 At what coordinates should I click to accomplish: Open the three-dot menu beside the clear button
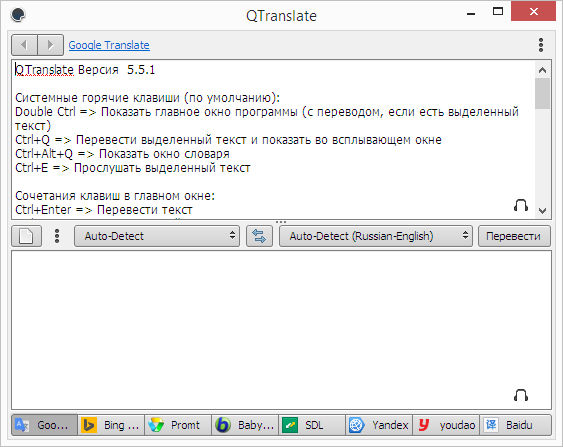57,236
